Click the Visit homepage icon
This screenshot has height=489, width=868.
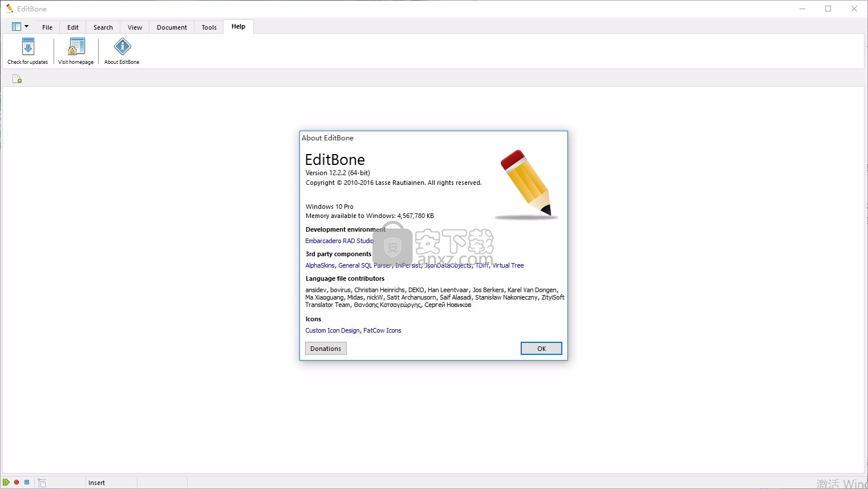[76, 46]
